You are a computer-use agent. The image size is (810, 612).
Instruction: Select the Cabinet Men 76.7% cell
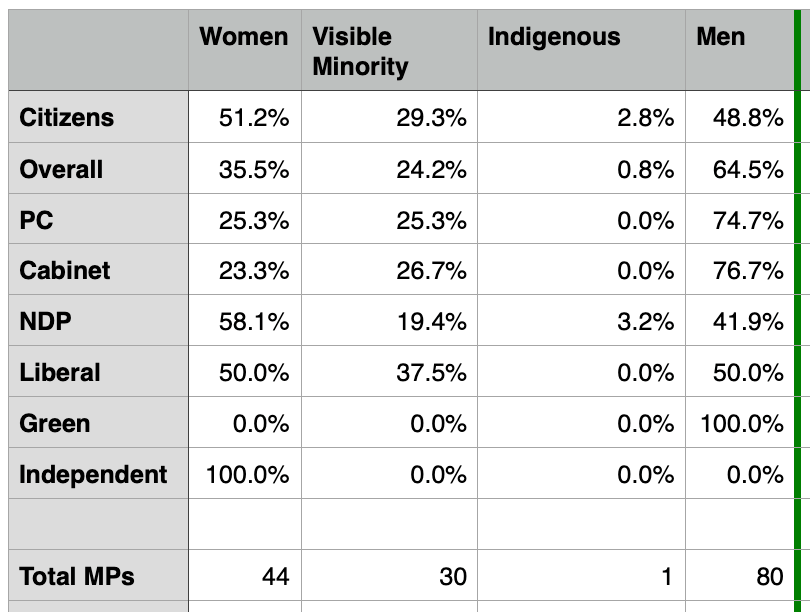(x=739, y=270)
